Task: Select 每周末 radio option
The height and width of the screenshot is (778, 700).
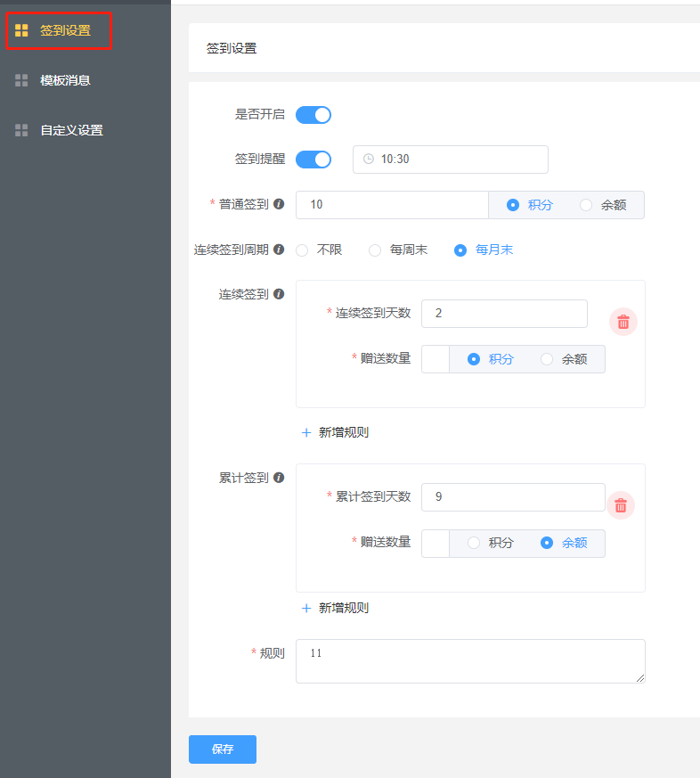Action: (x=375, y=250)
